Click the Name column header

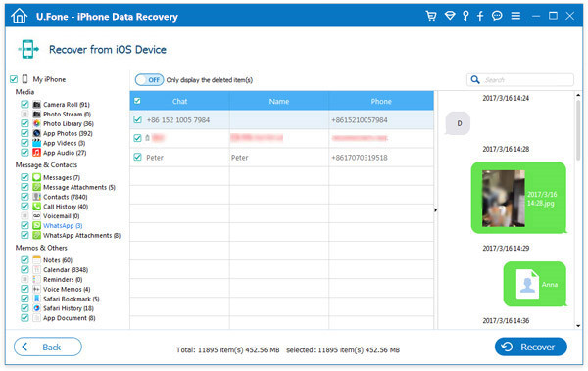pyautogui.click(x=279, y=101)
